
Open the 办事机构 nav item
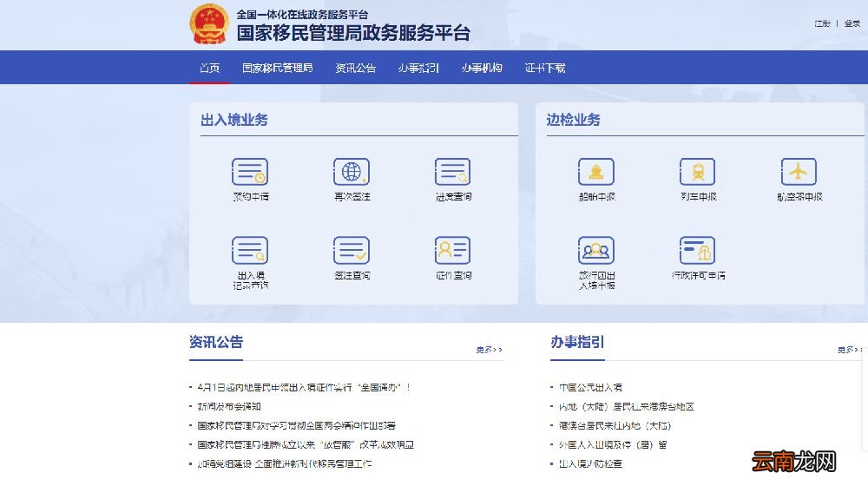click(x=482, y=68)
